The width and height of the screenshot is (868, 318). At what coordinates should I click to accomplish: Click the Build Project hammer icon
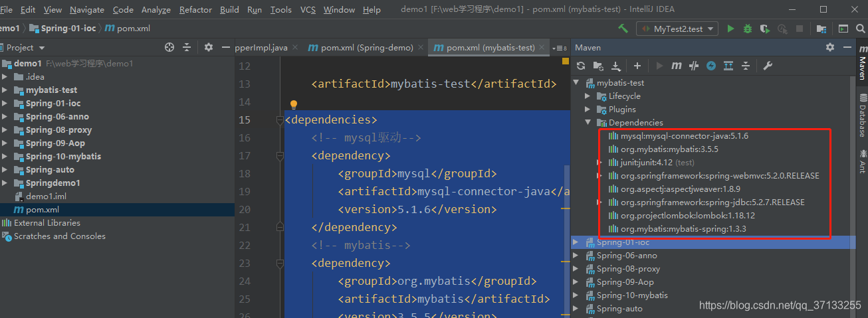point(623,29)
